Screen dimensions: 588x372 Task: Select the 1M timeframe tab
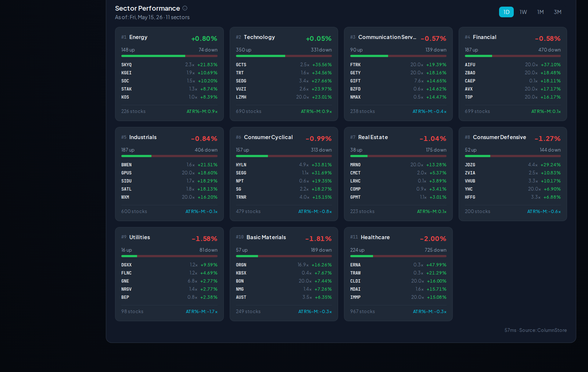(541, 12)
